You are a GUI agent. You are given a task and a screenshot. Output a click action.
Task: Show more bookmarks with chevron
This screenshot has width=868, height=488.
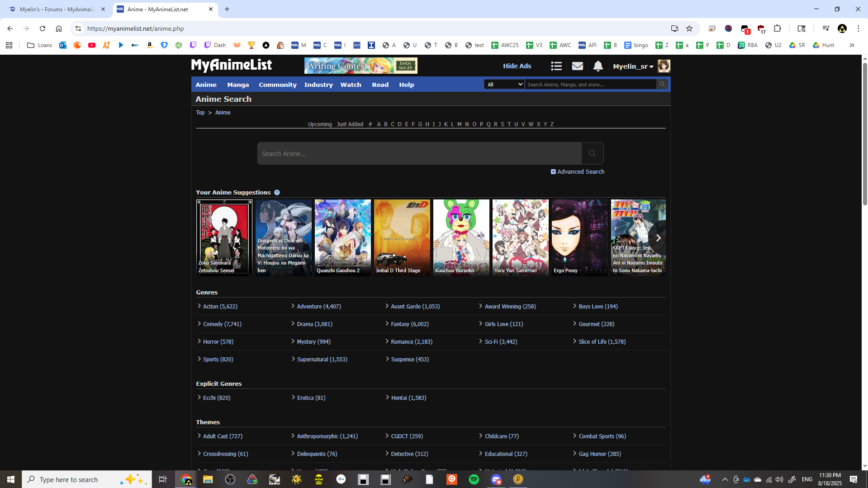(x=852, y=45)
